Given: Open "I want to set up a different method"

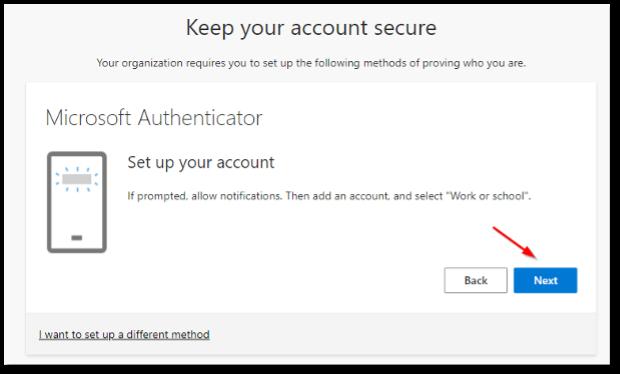Looking at the screenshot, I should (x=124, y=334).
